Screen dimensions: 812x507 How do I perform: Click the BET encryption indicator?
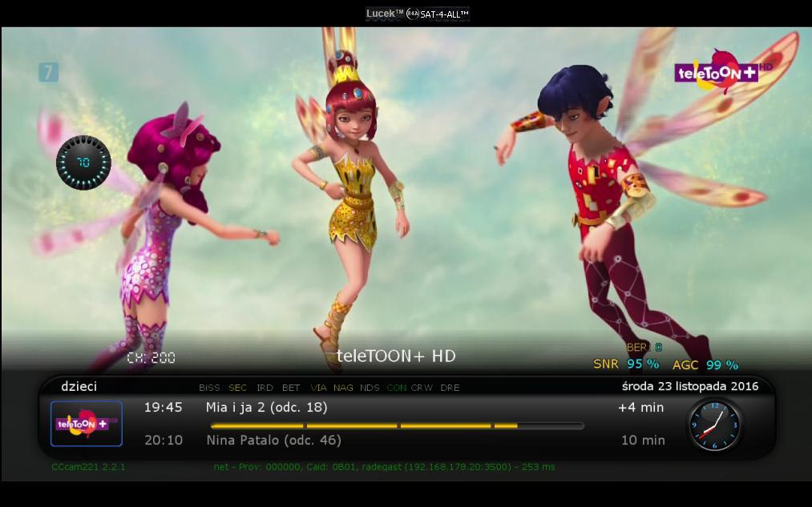pos(291,388)
